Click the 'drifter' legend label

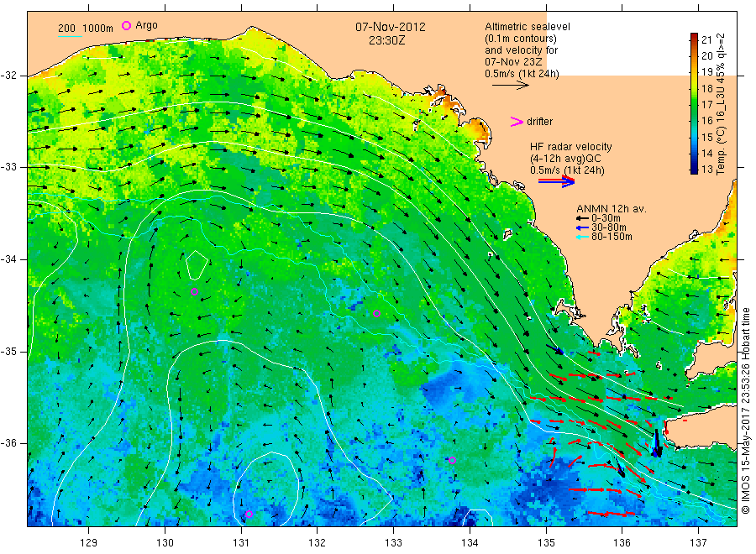pyautogui.click(x=540, y=122)
